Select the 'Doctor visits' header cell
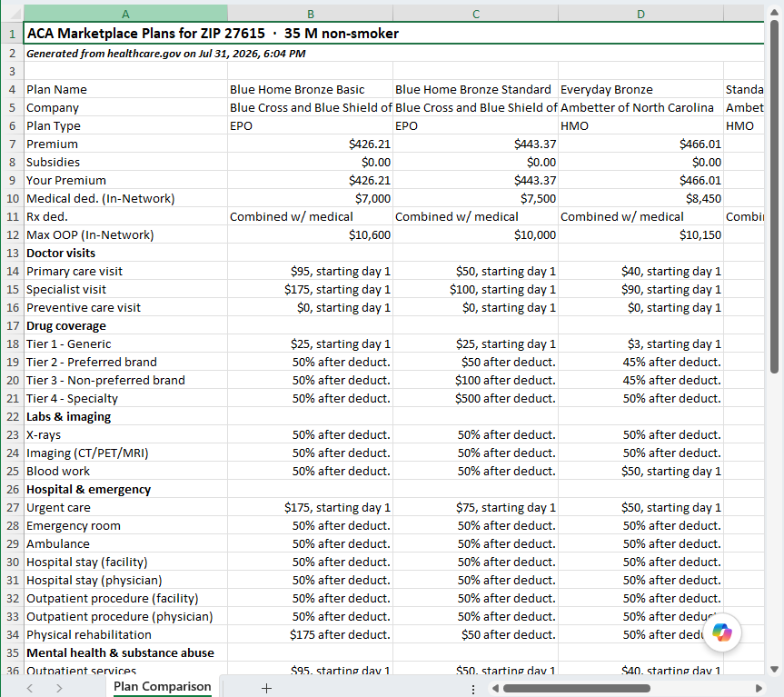This screenshot has width=784, height=697. [125, 253]
